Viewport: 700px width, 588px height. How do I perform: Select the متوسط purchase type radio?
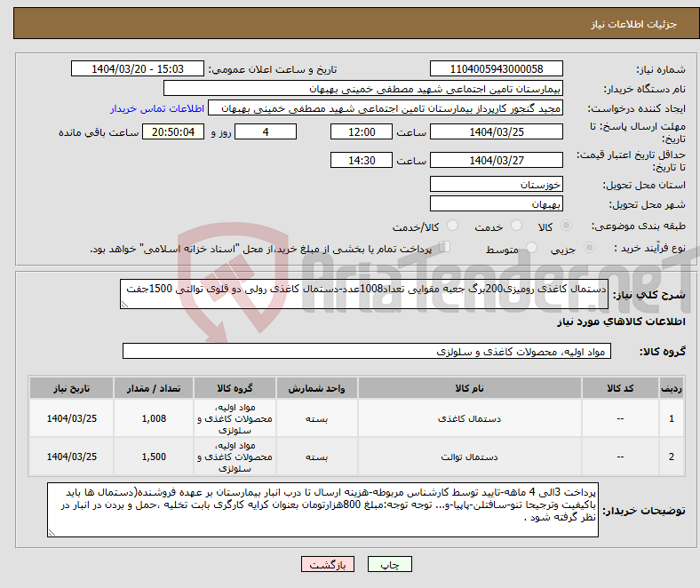tap(532, 247)
